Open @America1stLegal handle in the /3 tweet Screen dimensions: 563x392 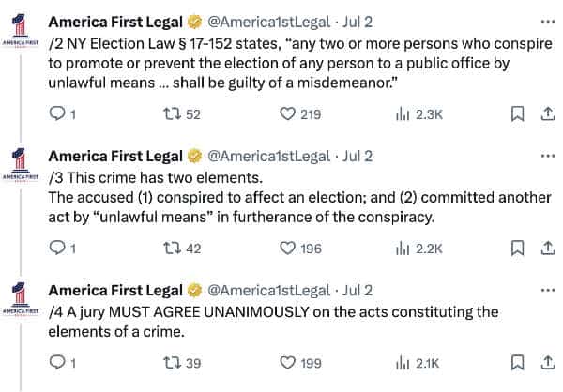[268, 157]
